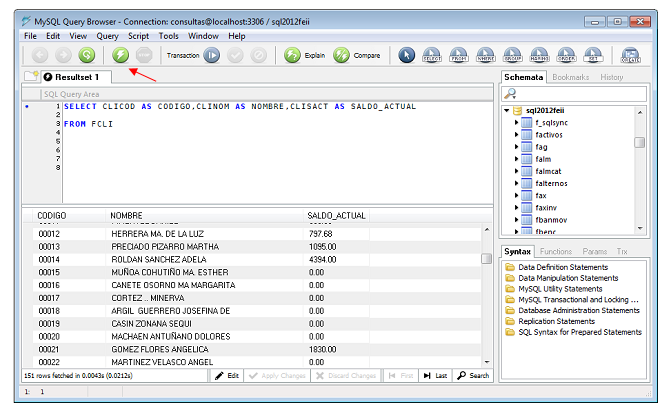
Task: Switch to the History tab
Action: (612, 77)
